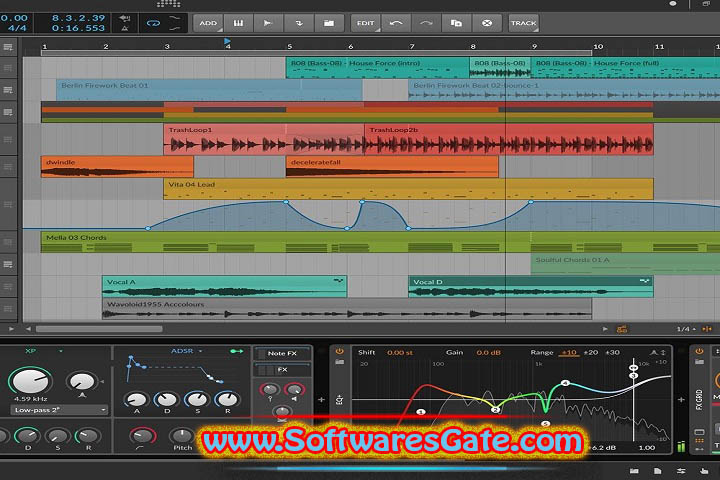The image size is (720, 480).
Task: Click the 8.3.2.39 play position display
Action: pyautogui.click(x=79, y=18)
